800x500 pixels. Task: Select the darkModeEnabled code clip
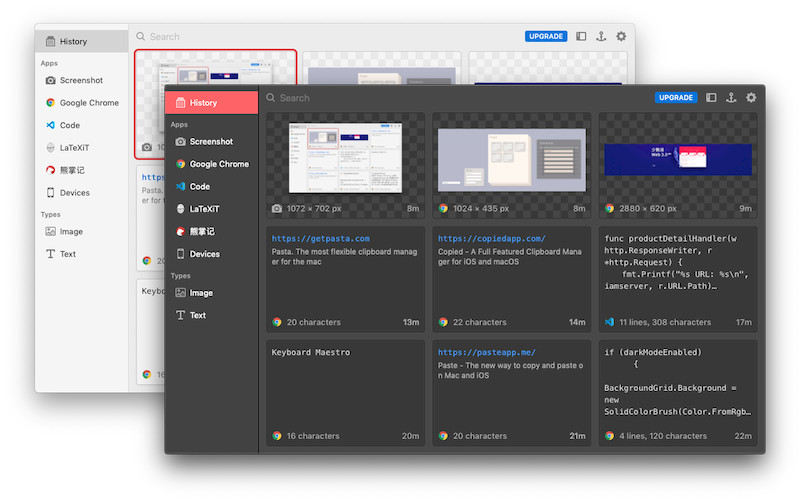(x=678, y=393)
